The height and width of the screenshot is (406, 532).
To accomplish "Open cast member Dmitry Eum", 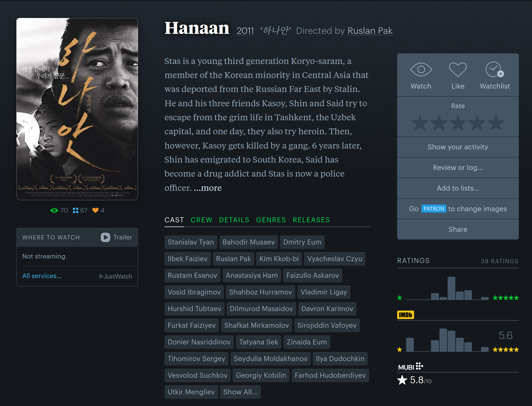I will tap(302, 242).
